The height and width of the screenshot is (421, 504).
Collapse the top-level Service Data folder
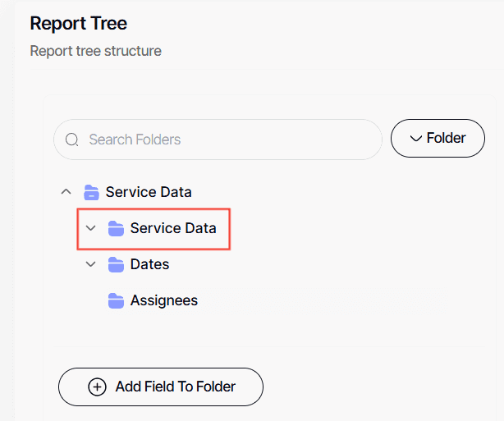(x=66, y=192)
